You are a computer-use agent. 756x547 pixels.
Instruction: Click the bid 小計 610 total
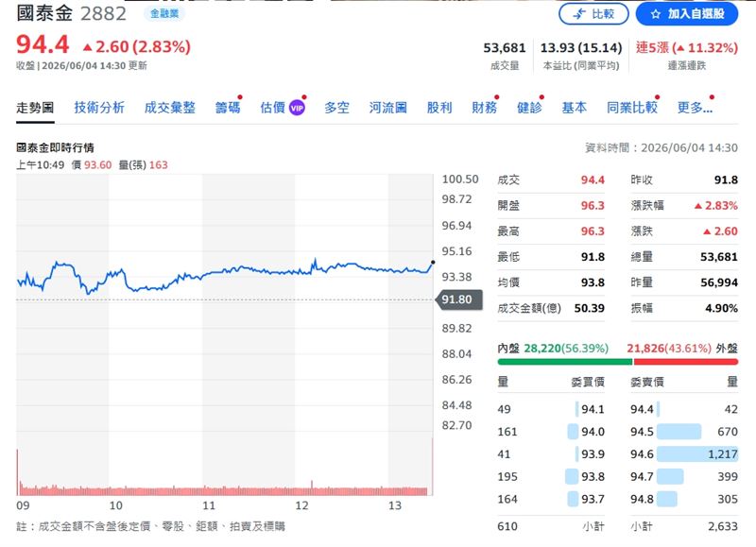click(507, 526)
